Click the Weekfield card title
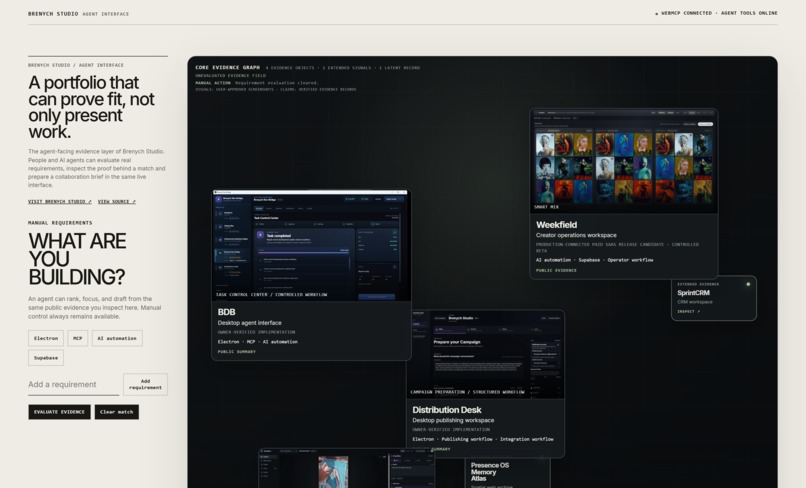806x488 pixels. pos(556,225)
